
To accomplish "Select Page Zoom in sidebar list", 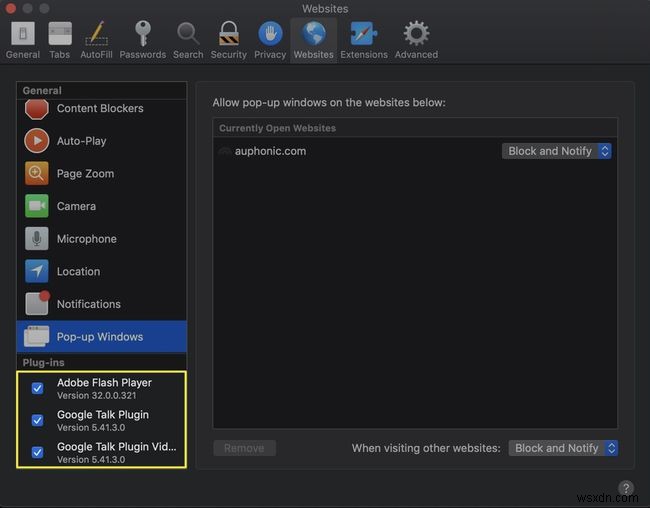I will (85, 174).
